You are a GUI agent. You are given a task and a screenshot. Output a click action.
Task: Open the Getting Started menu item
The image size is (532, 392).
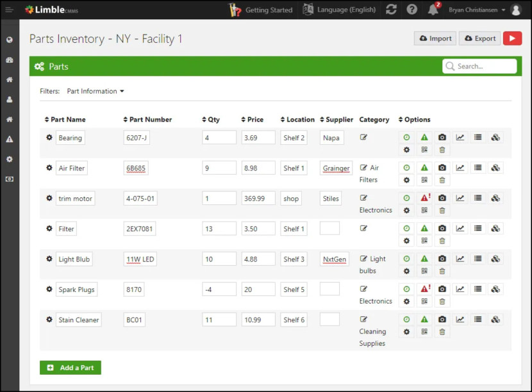coord(261,10)
